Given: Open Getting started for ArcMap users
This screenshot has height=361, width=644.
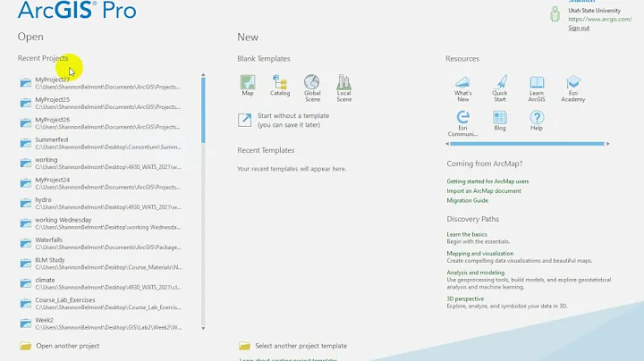Looking at the screenshot, I should [487, 181].
